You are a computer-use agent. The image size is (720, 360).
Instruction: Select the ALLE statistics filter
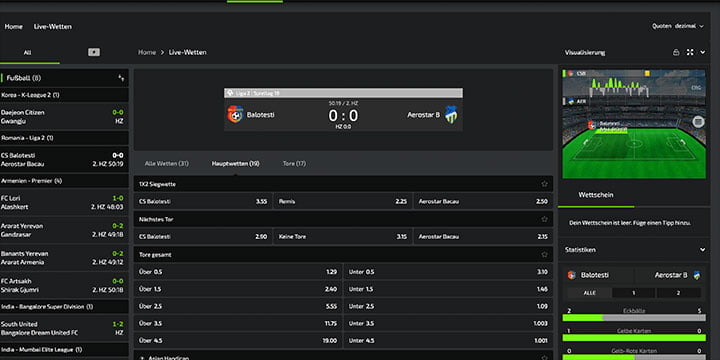click(590, 292)
